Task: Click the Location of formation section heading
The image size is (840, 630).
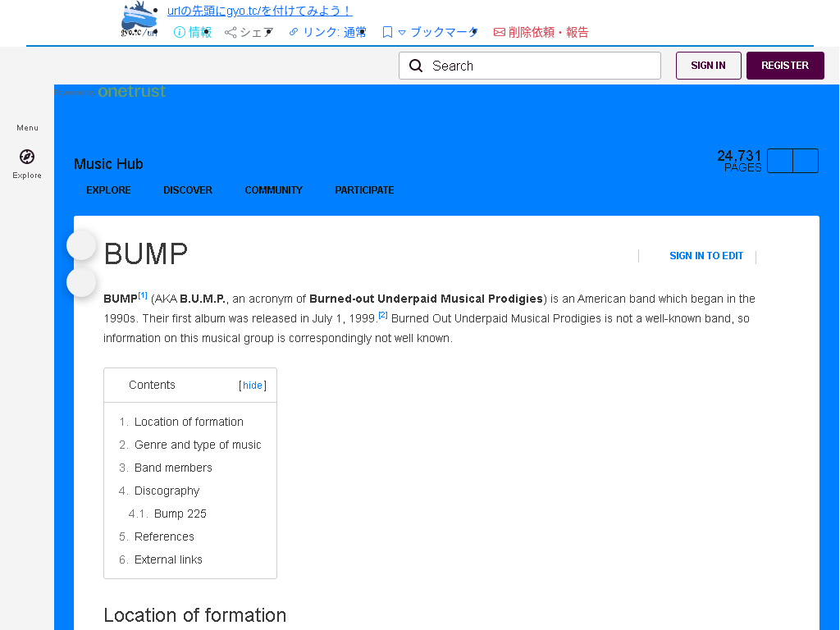Action: pos(195,615)
